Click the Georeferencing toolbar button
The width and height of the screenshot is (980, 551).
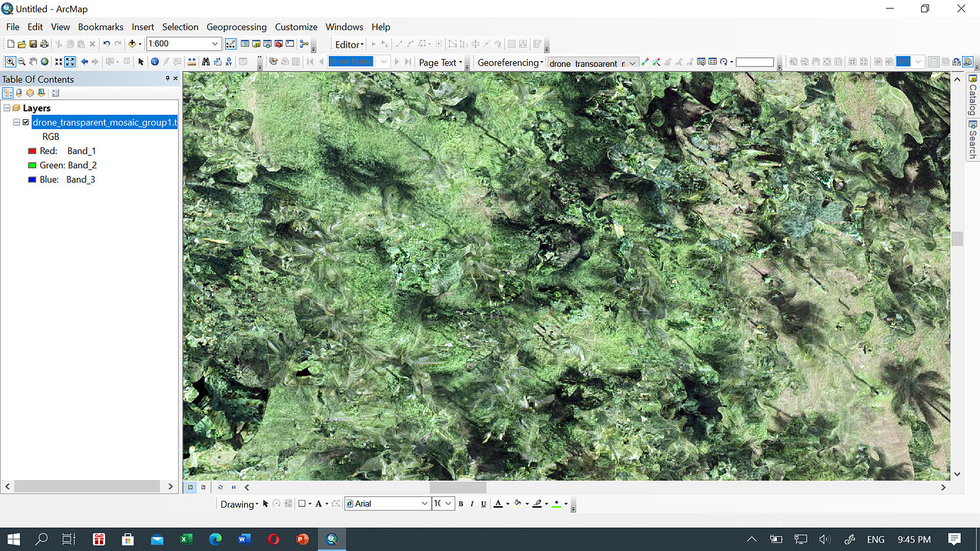(508, 62)
